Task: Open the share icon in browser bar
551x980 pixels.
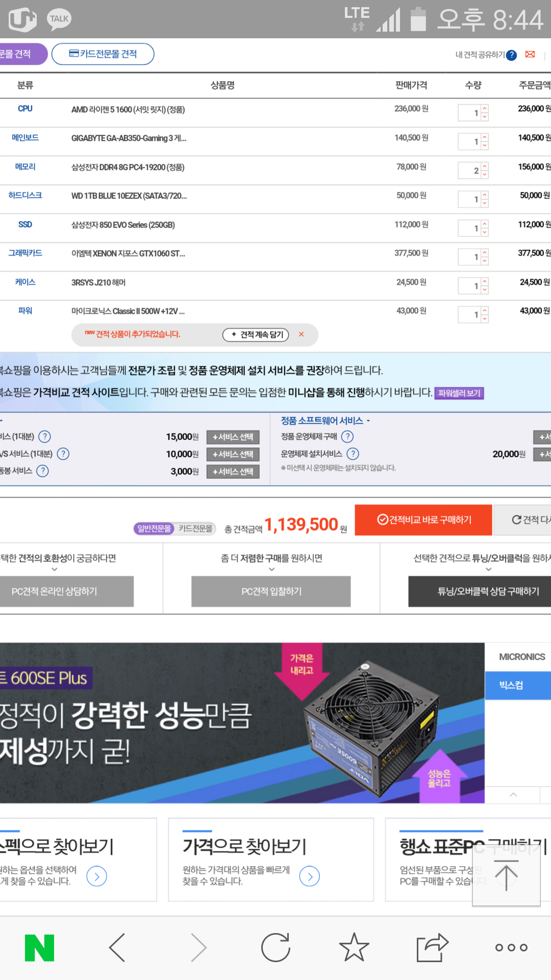Action: click(432, 948)
